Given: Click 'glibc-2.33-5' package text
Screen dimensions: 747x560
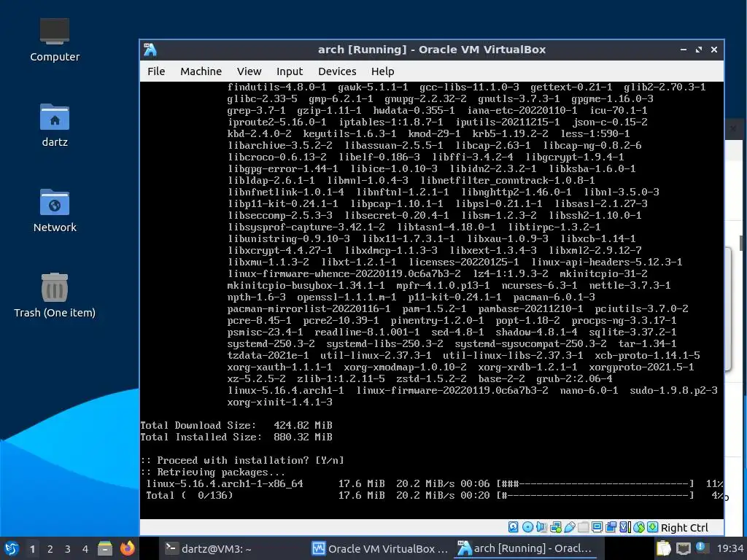Looking at the screenshot, I should [262, 99].
